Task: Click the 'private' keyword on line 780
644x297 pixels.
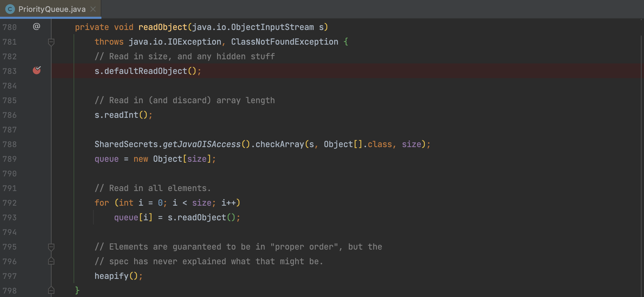Action: pos(92,27)
